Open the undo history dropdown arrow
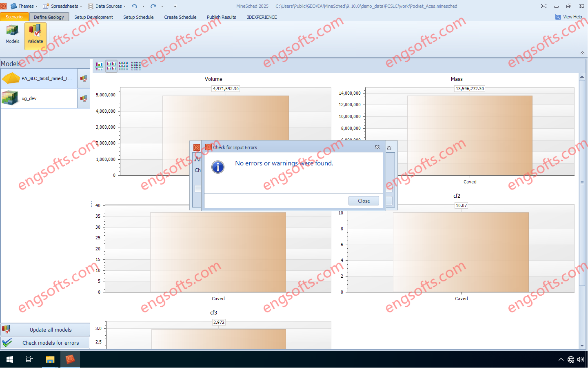 pos(143,6)
